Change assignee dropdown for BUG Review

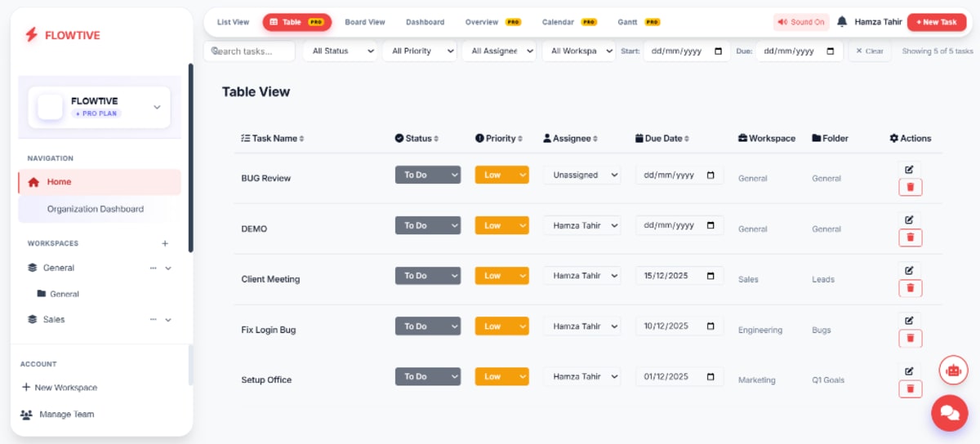[582, 175]
